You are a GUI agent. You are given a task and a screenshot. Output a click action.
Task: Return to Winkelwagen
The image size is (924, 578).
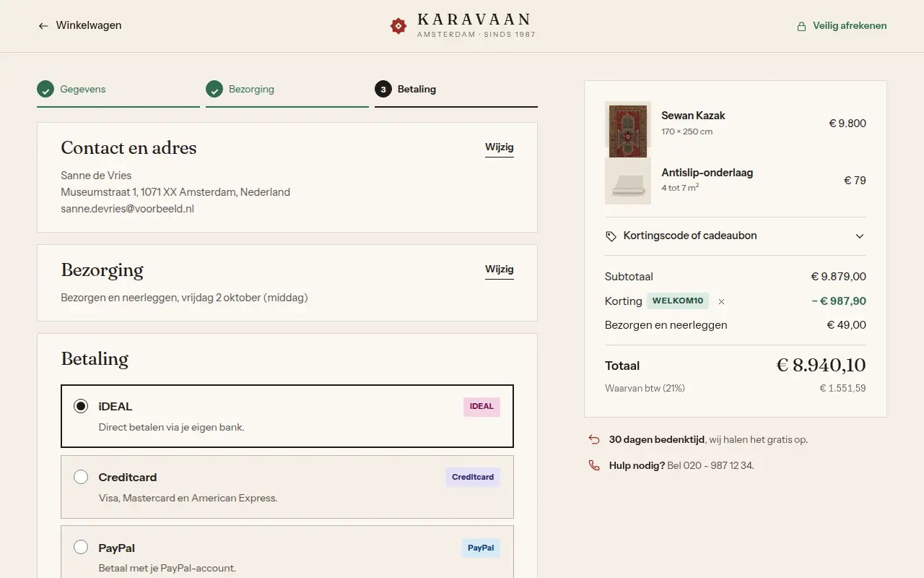click(x=80, y=26)
